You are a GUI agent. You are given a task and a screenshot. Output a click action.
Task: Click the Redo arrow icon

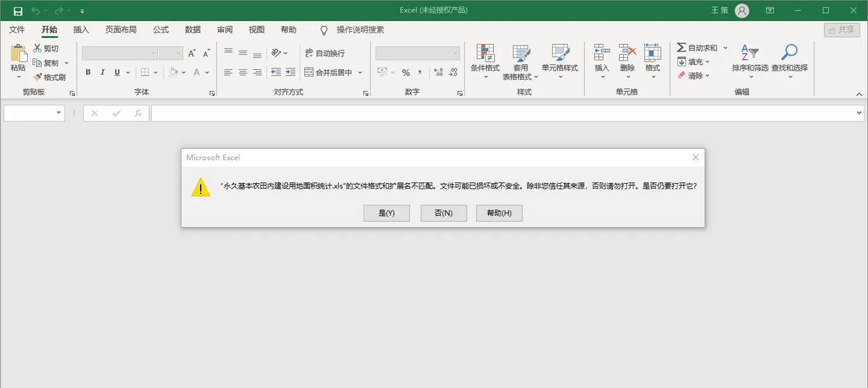tap(58, 11)
